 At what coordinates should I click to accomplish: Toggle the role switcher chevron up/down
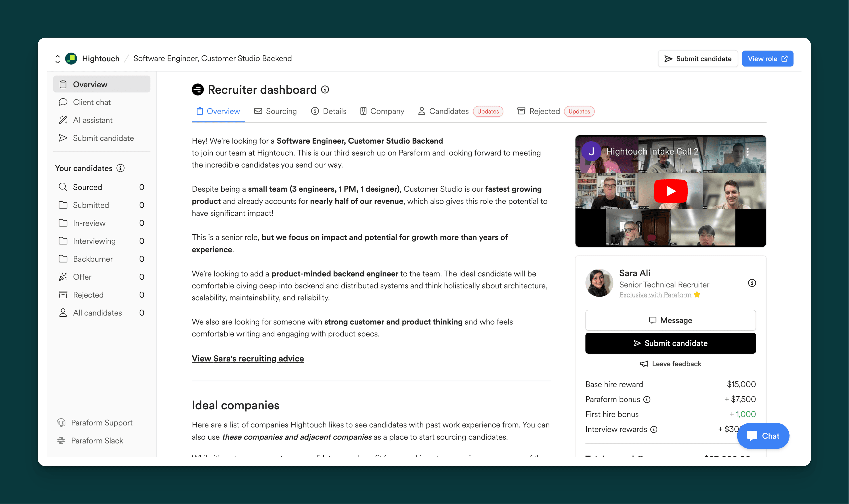tap(58, 58)
